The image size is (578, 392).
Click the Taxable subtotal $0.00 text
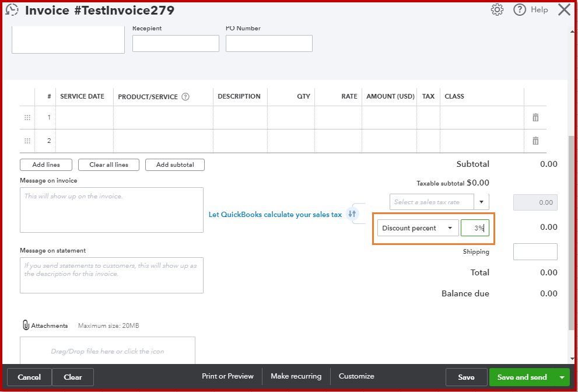pos(453,183)
